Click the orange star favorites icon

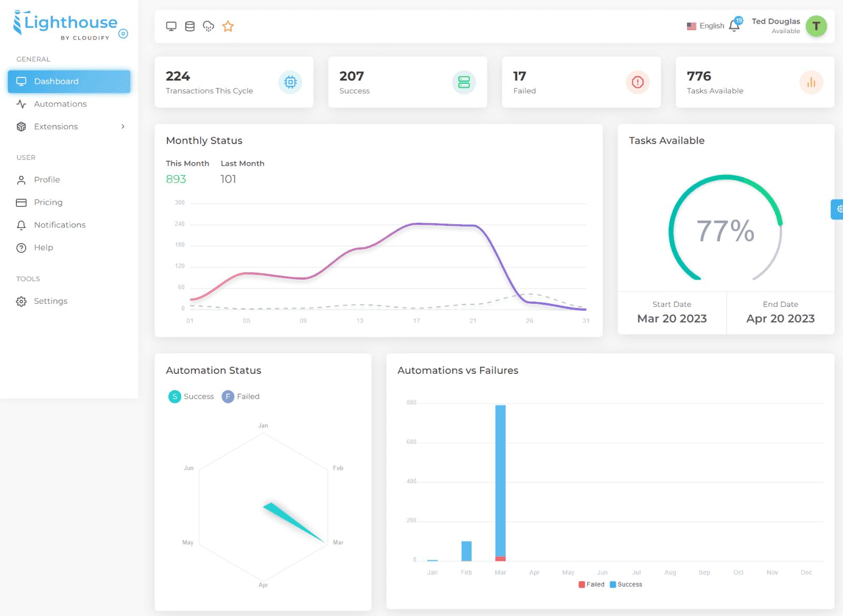point(228,26)
